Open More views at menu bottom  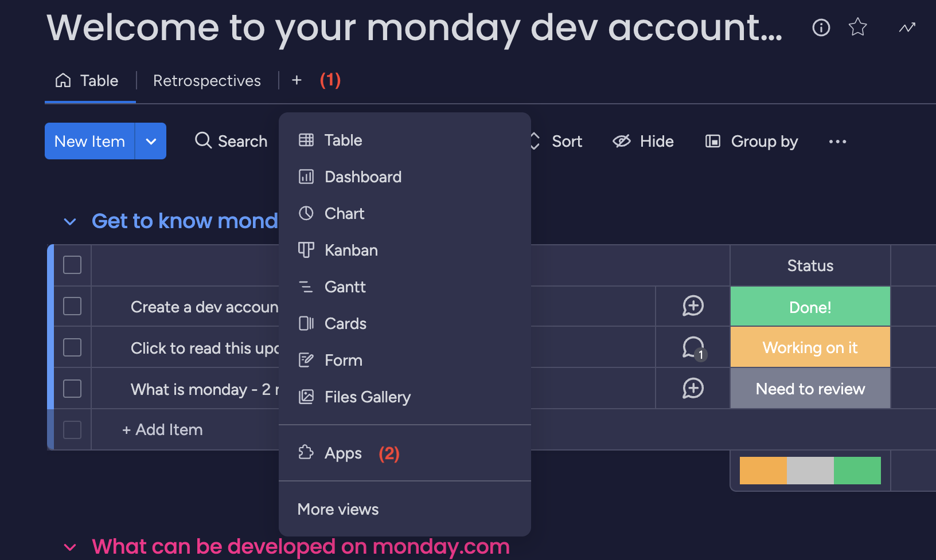tap(405, 509)
